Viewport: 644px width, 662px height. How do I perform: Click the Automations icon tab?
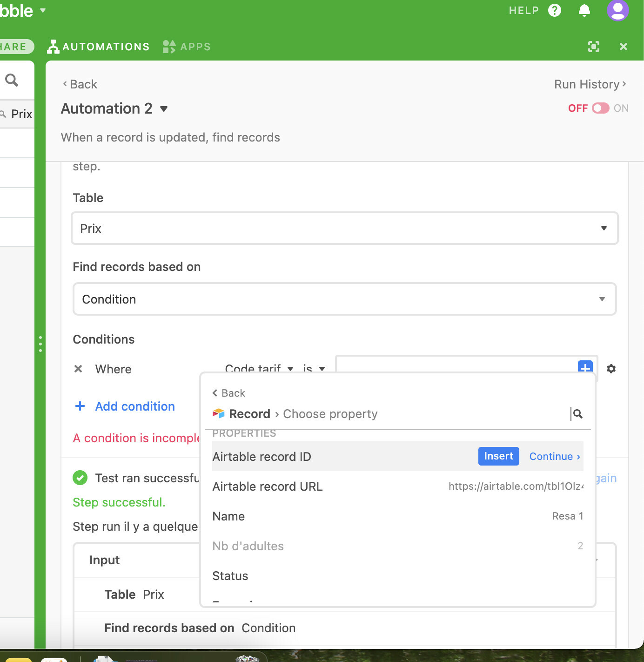pyautogui.click(x=99, y=47)
